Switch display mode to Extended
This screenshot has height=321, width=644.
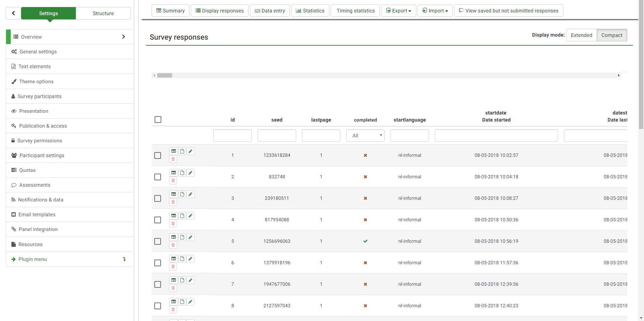pos(581,35)
